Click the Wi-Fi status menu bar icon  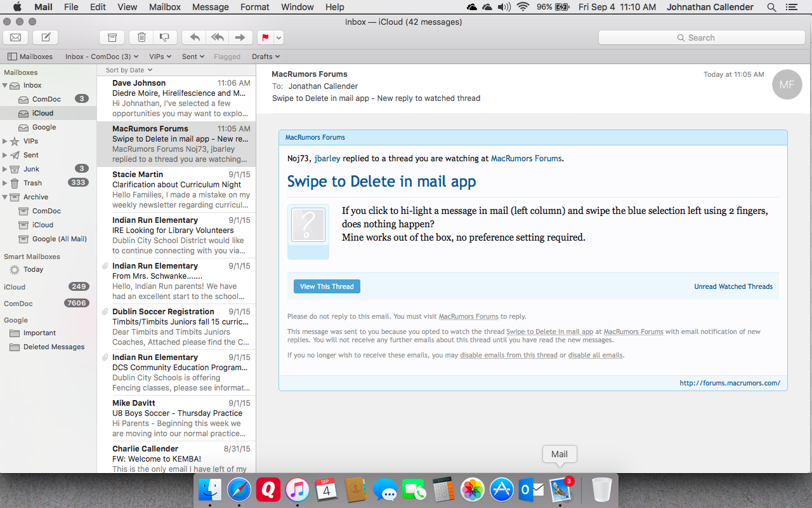[x=523, y=7]
